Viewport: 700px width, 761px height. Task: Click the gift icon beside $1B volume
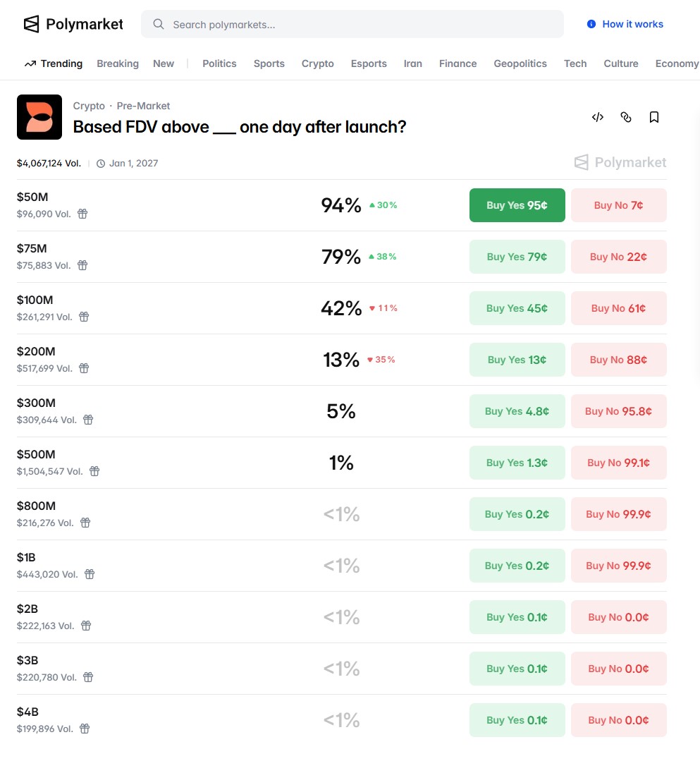pos(90,574)
